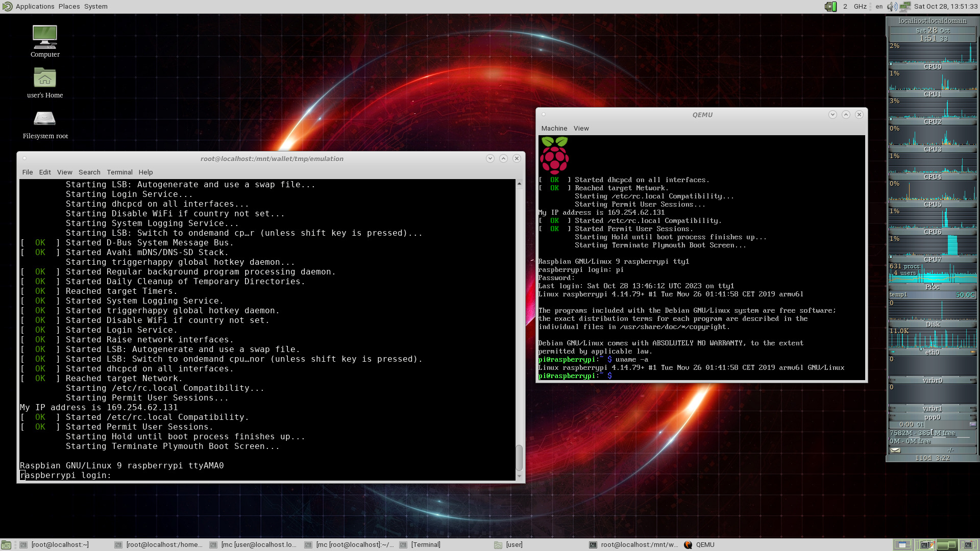This screenshot has height=551, width=980.
Task: Open the QEMU Machine menu
Action: coord(554,129)
